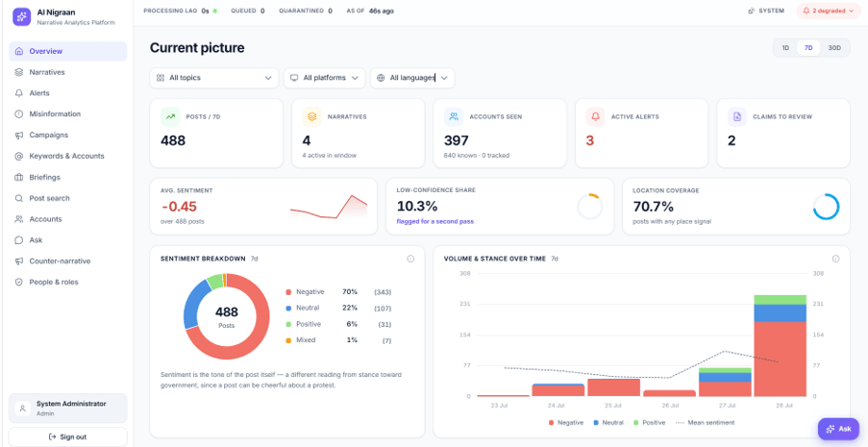Click the Sign out button

pos(67,437)
